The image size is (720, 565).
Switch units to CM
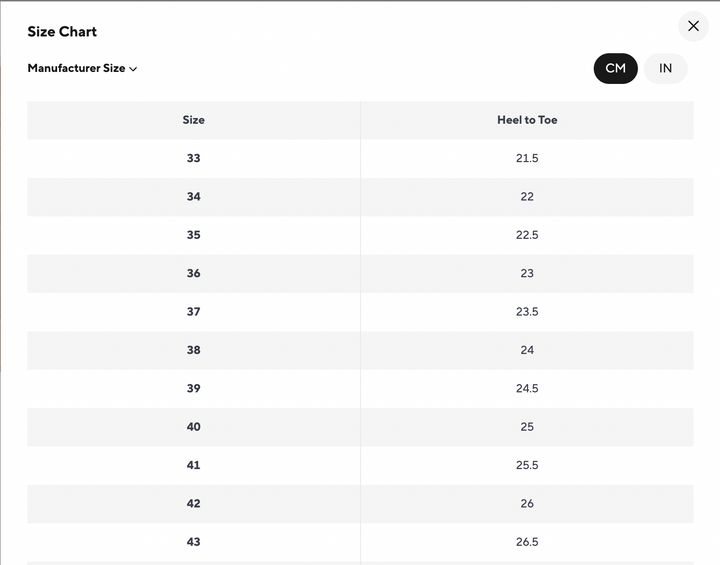click(x=615, y=68)
